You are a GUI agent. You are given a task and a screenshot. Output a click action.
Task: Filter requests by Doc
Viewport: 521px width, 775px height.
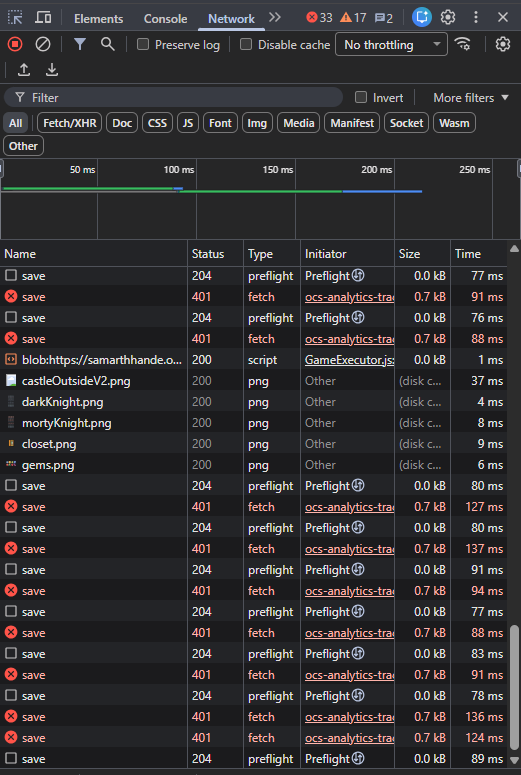point(122,123)
